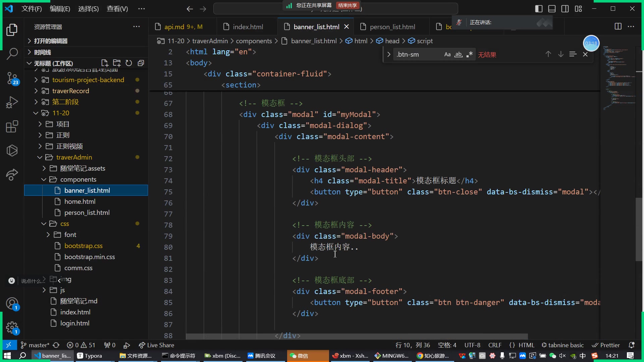Screen dimensions: 644x362
Task: Click the 结束共享 button in top bar
Action: point(347,5)
